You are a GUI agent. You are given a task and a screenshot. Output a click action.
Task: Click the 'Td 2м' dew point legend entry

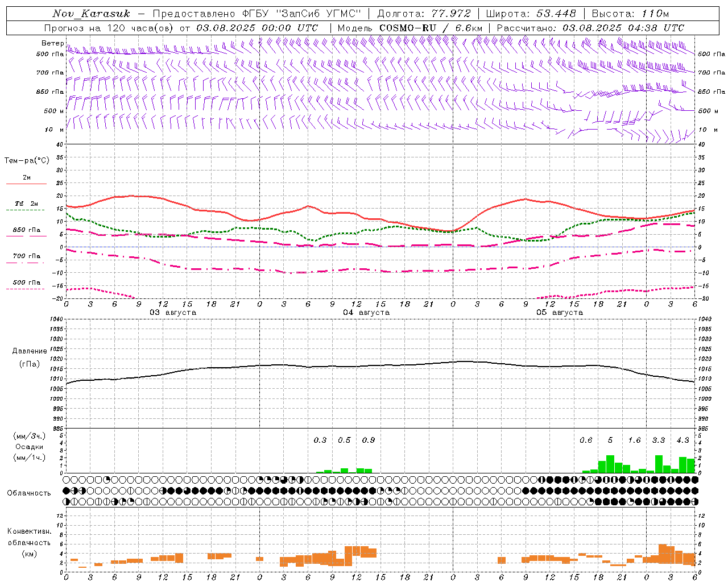pyautogui.click(x=27, y=203)
